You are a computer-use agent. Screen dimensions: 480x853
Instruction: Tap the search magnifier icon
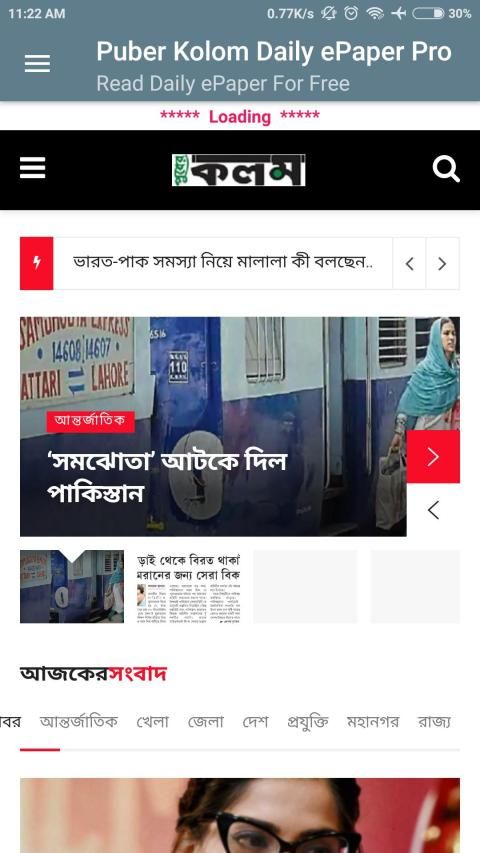coord(446,169)
